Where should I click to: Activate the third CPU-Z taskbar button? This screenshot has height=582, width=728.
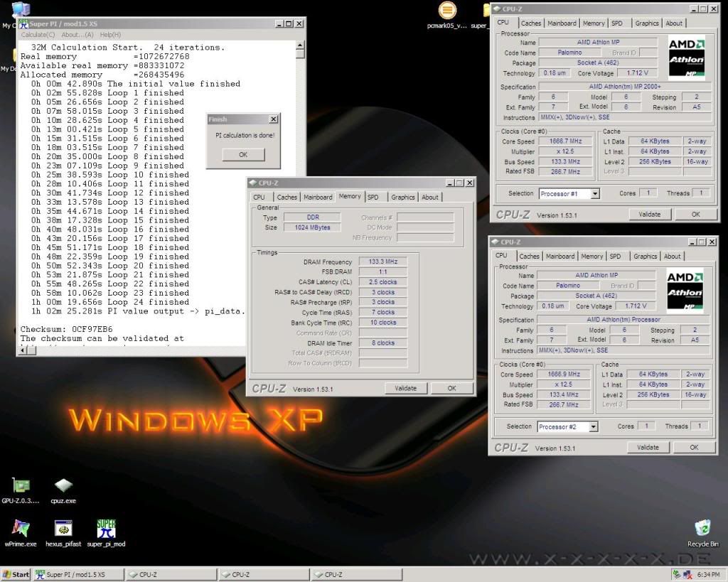point(356,575)
